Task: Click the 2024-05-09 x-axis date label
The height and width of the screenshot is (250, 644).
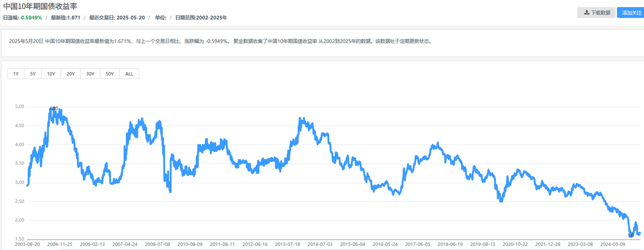Action: (x=621, y=244)
